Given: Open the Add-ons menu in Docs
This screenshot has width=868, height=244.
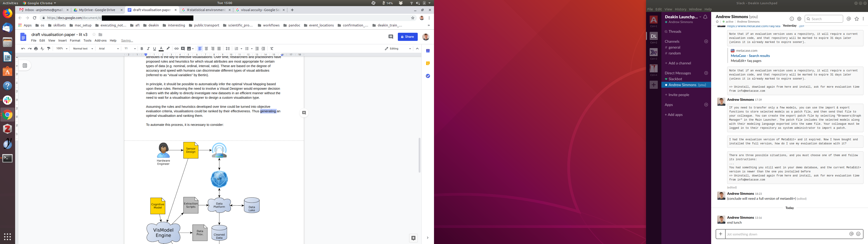Looking at the screenshot, I should 100,40.
